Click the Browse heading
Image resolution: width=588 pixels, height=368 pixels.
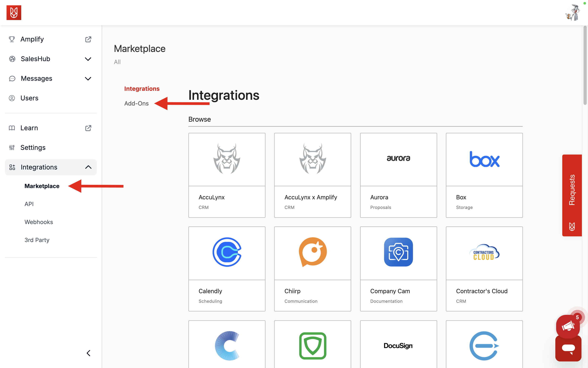199,119
